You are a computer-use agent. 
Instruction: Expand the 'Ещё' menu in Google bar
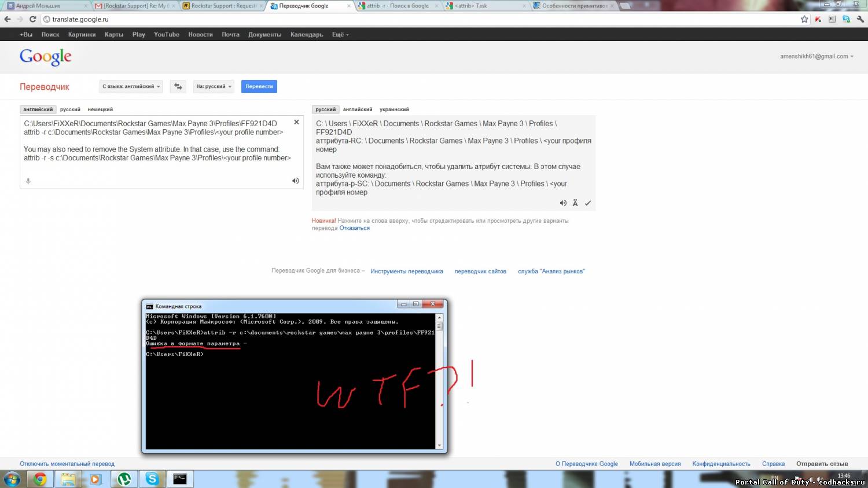click(x=340, y=35)
